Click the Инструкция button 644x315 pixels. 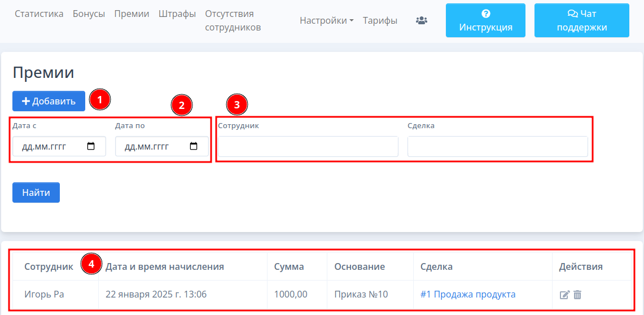tap(485, 20)
